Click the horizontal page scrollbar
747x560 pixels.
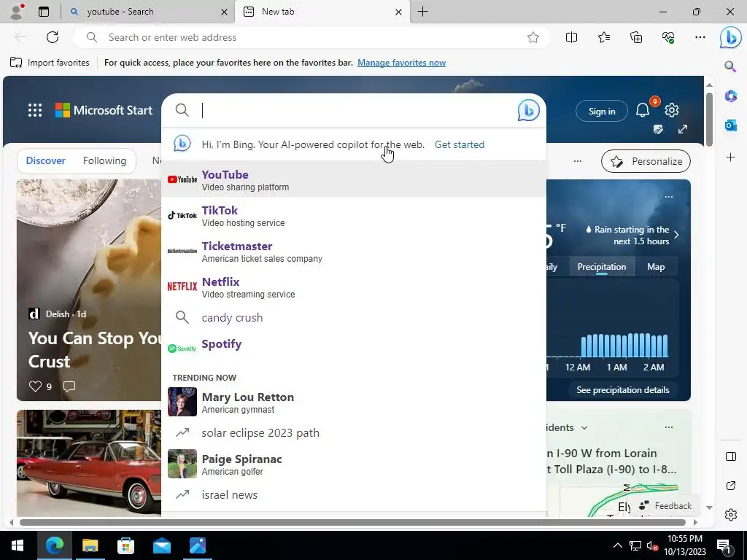(x=352, y=522)
